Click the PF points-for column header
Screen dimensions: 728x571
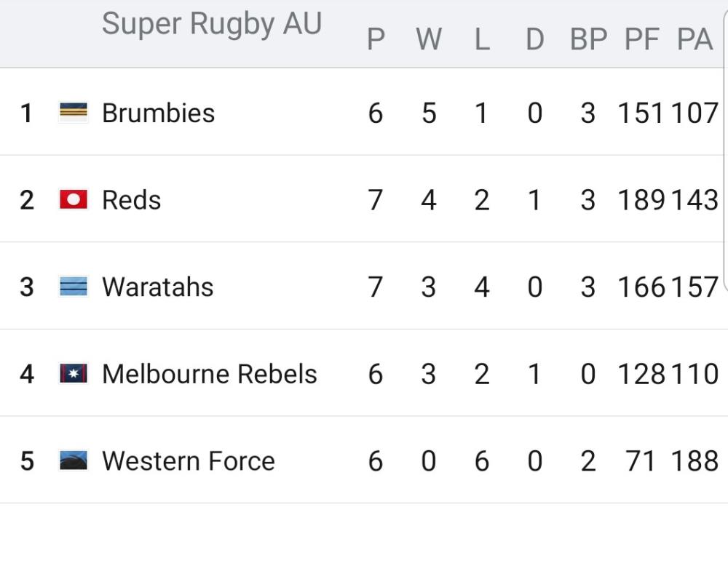[x=641, y=39]
